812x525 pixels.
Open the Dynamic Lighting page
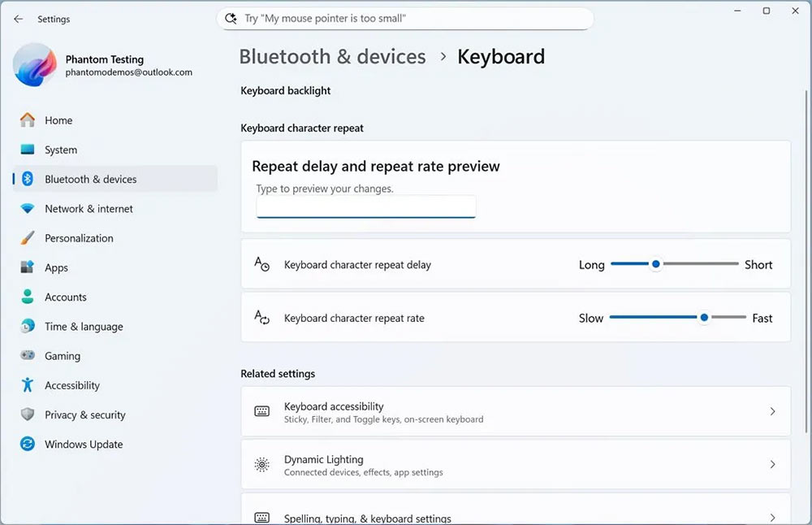pyautogui.click(x=516, y=464)
